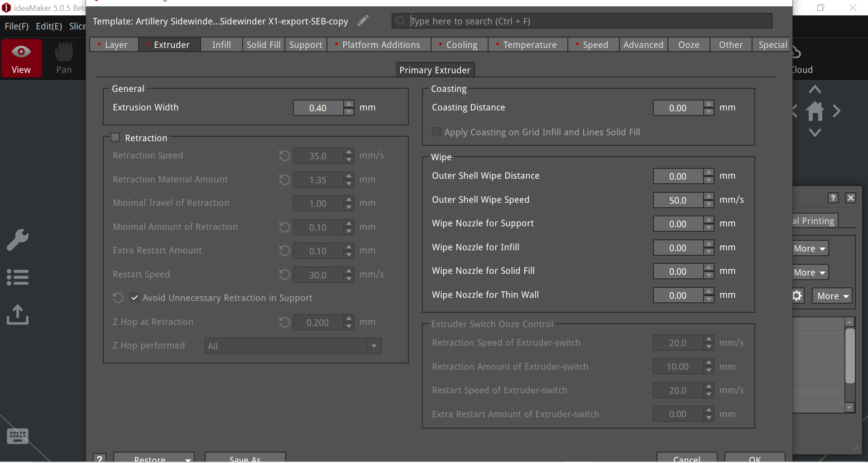Switch to the Layer tab
The height and width of the screenshot is (463, 868).
coord(114,45)
